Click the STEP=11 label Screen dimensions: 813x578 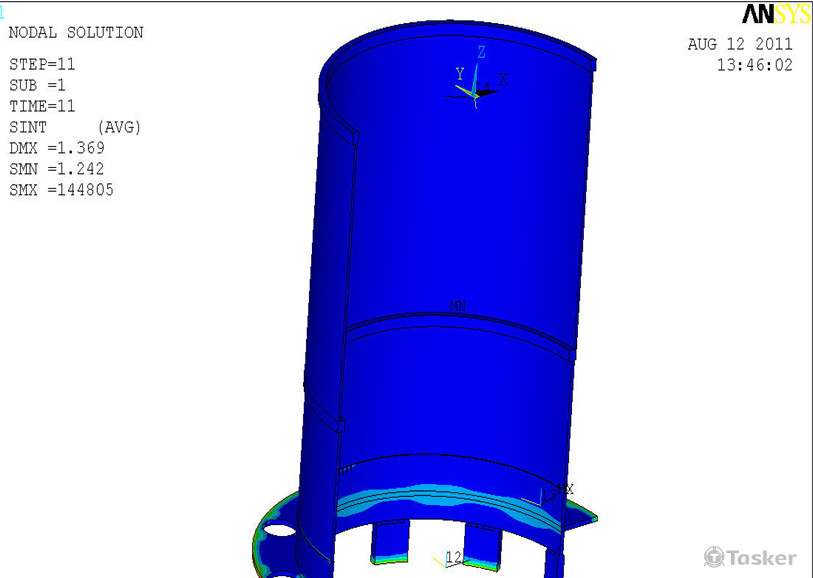42,64
